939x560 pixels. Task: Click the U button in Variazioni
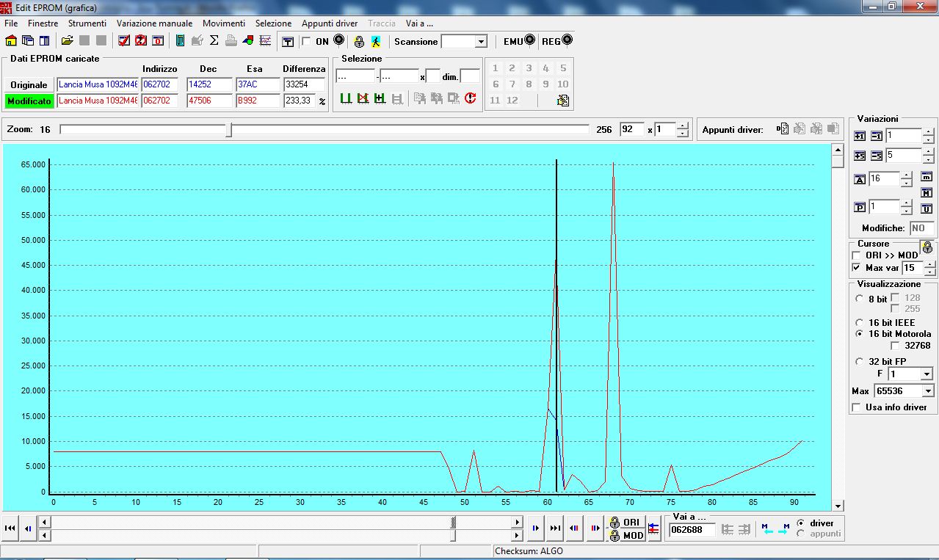[x=927, y=209]
